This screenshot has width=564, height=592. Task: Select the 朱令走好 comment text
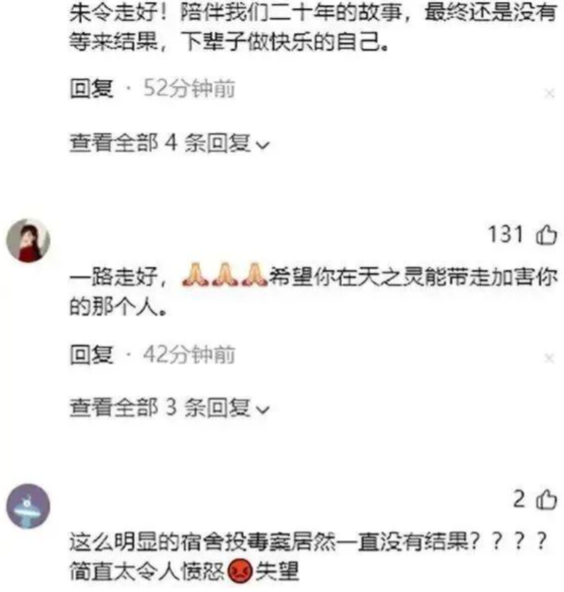pos(313,27)
